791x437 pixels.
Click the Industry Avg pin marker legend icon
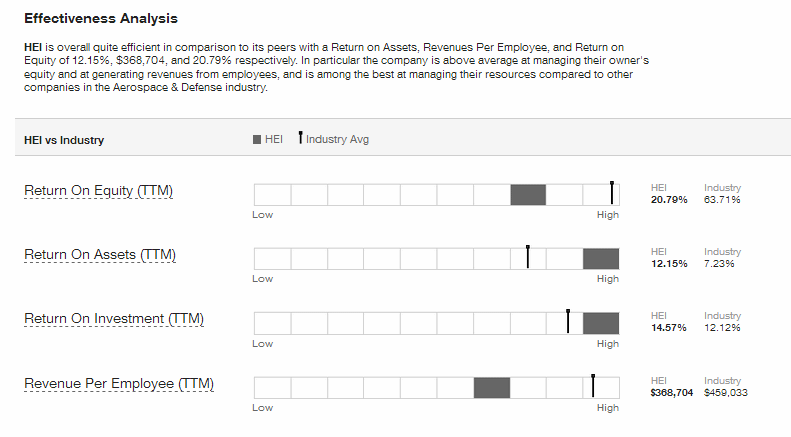[x=300, y=137]
